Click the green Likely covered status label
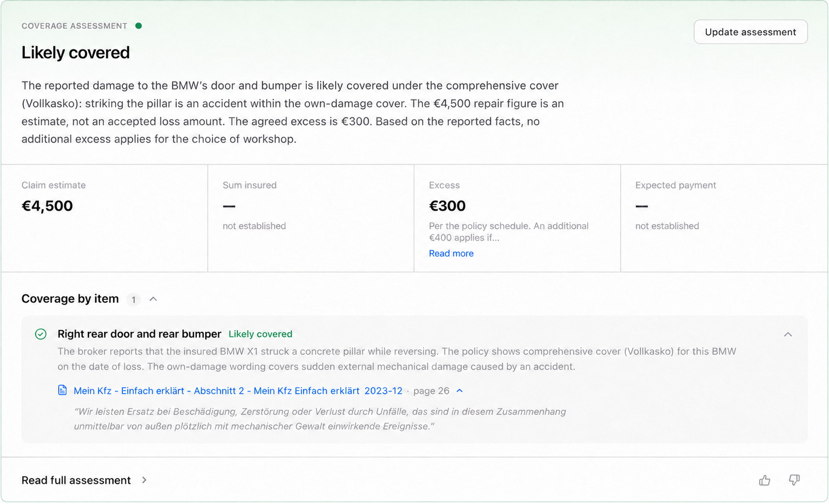Screen dimensions: 829x504 (x=260, y=334)
